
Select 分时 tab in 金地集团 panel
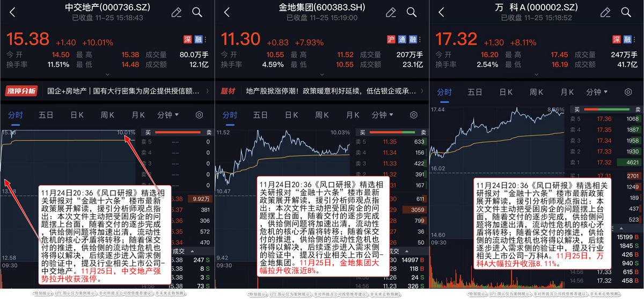(x=230, y=115)
